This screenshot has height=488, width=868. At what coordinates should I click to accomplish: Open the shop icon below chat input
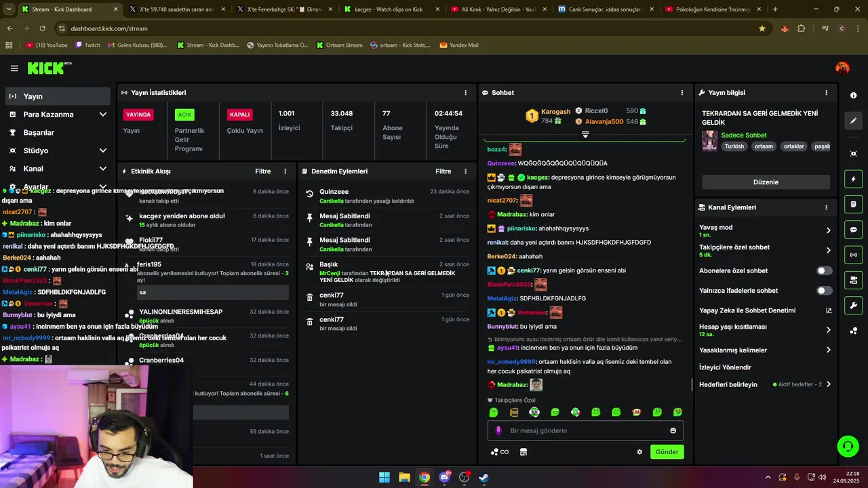click(x=524, y=452)
